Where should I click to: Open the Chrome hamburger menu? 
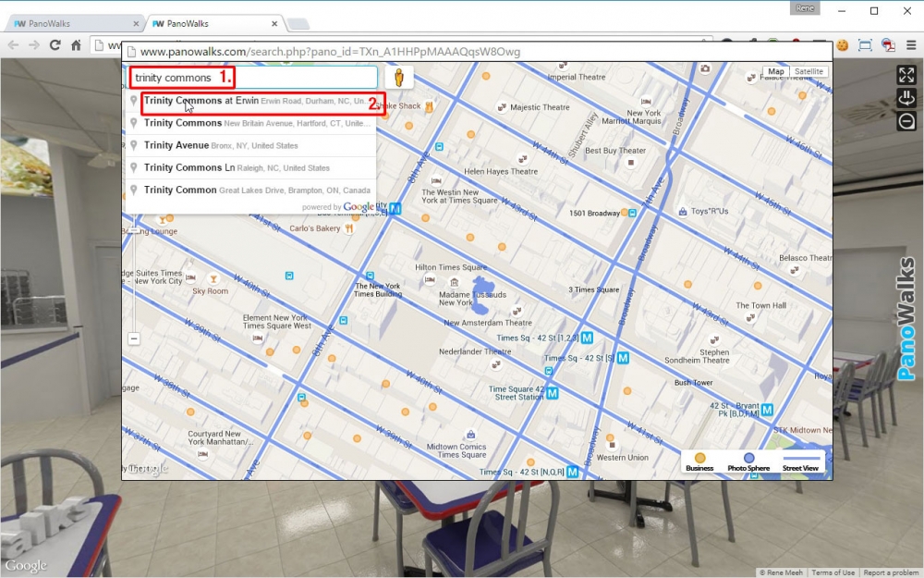911,44
